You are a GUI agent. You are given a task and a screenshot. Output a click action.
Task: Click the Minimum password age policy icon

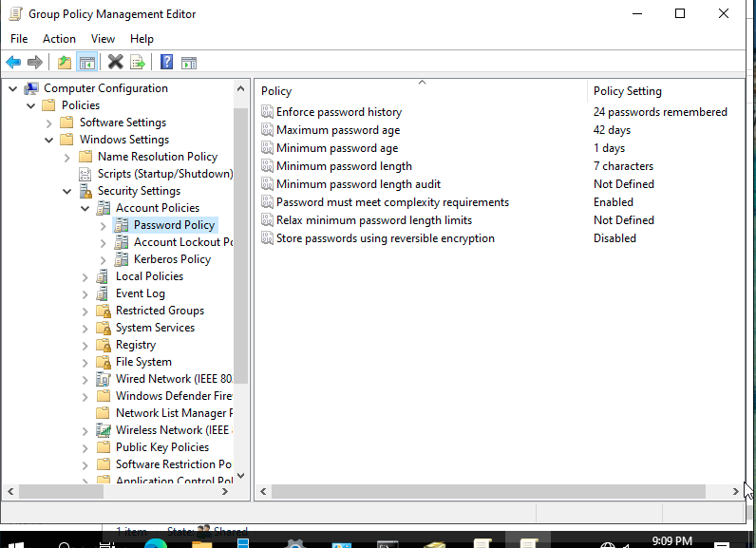point(267,148)
